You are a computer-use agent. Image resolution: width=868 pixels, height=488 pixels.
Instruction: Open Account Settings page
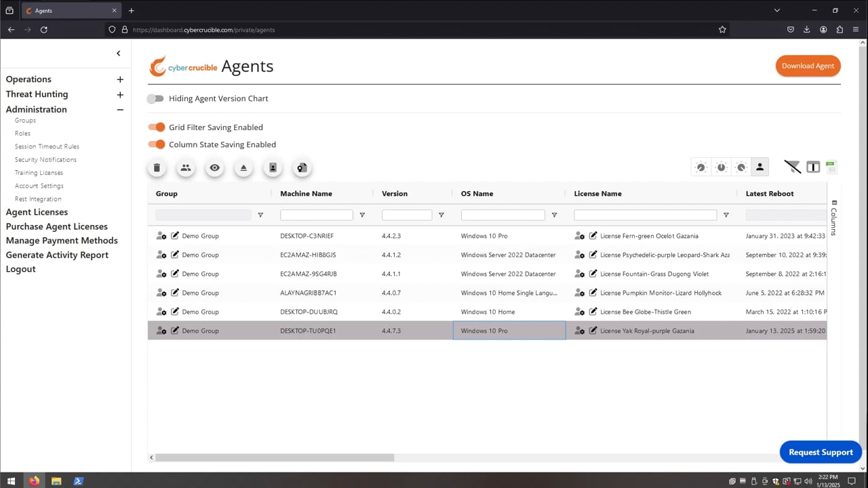click(39, 186)
